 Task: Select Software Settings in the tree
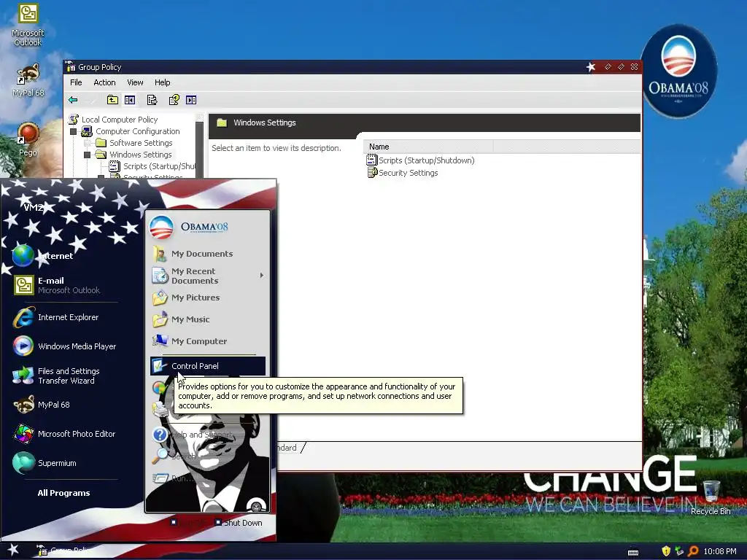tap(141, 143)
